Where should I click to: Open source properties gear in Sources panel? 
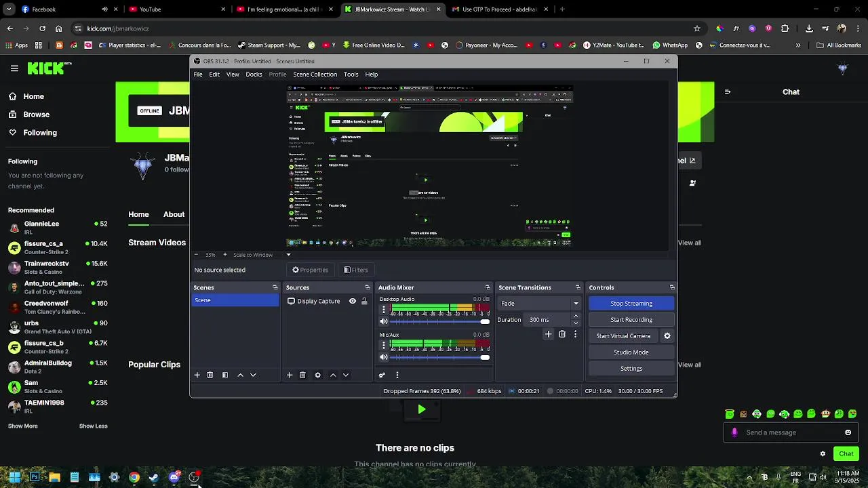[317, 375]
